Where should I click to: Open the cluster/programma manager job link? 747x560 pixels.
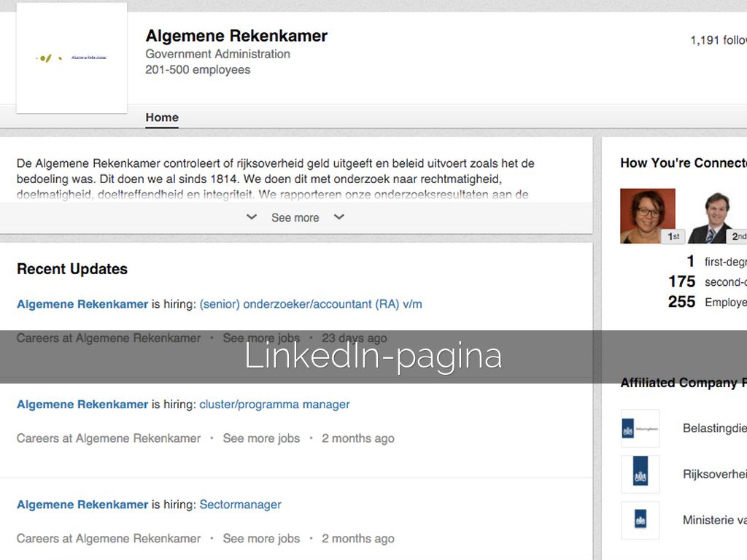pyautogui.click(x=274, y=404)
